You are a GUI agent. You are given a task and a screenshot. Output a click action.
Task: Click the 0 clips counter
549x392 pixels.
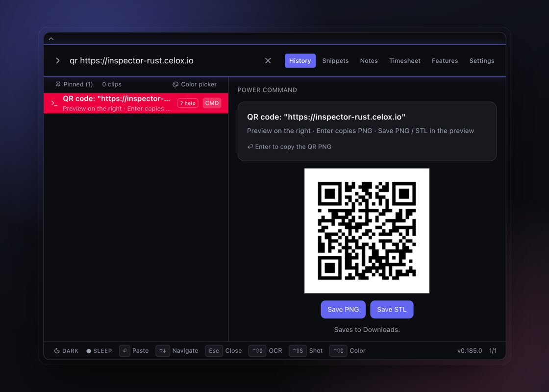[x=112, y=84]
